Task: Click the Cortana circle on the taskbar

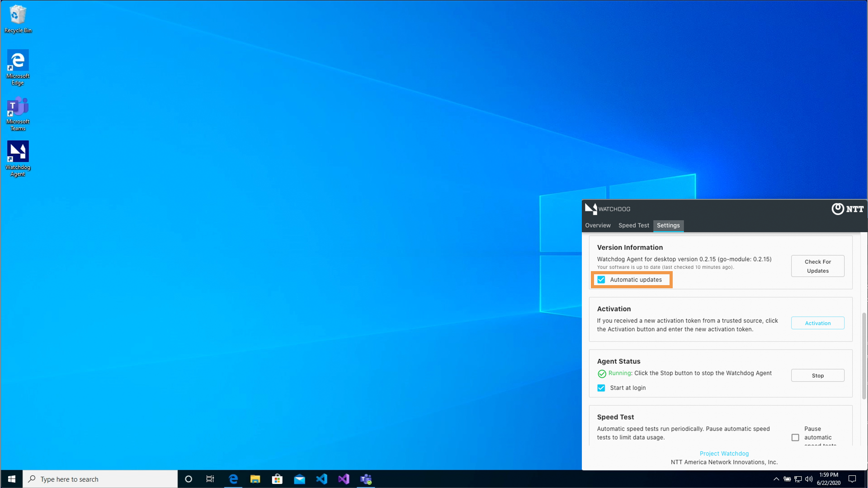Action: [189, 479]
